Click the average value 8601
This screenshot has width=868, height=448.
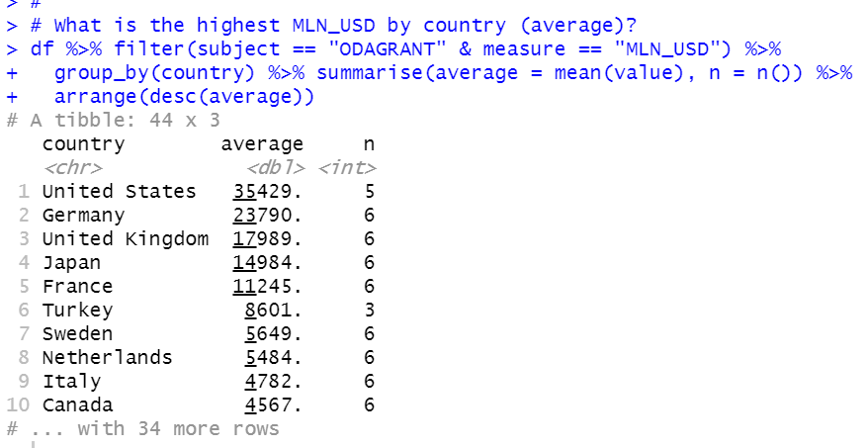[274, 311]
